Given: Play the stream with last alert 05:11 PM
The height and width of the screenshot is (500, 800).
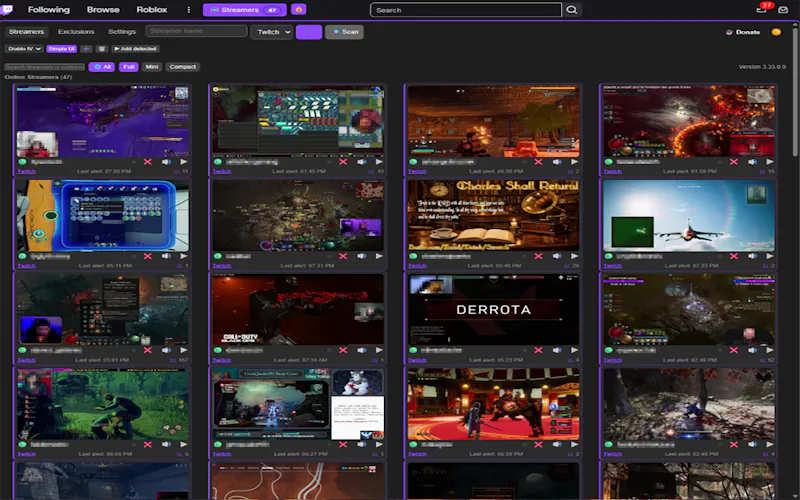Looking at the screenshot, I should point(184,256).
